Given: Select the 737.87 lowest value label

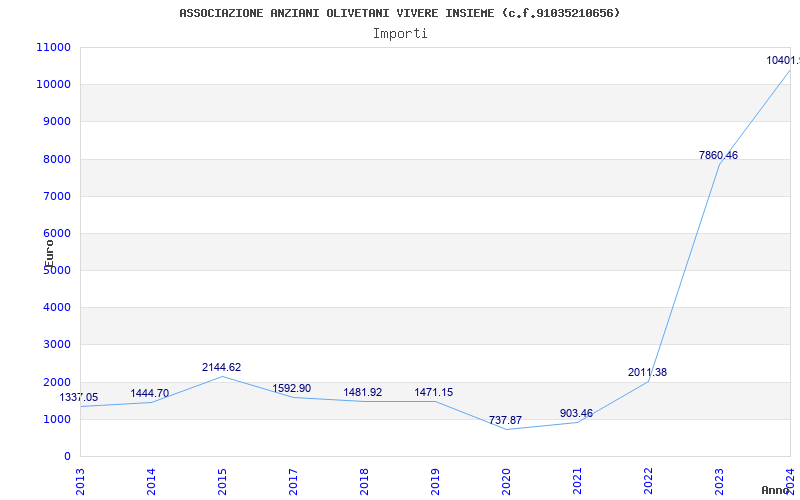Looking at the screenshot, I should click(506, 420).
